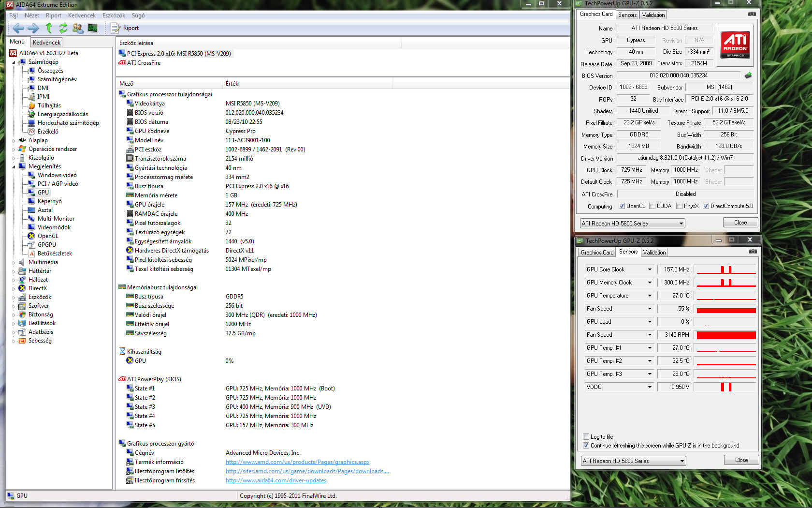Switch to the Kedvencek tab

(x=47, y=43)
